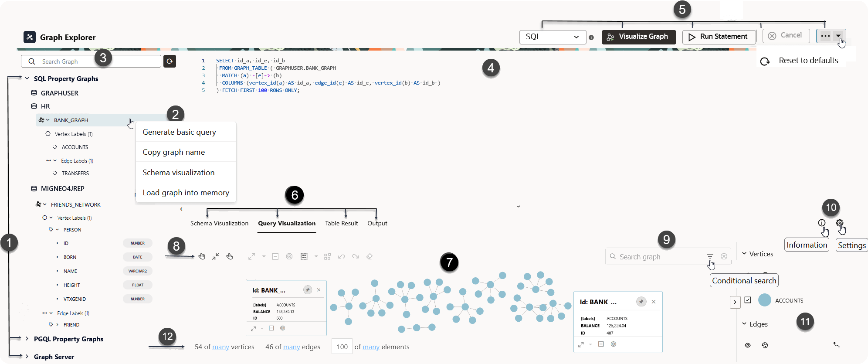Click the undo arrow in graph toolbar

[x=341, y=256]
